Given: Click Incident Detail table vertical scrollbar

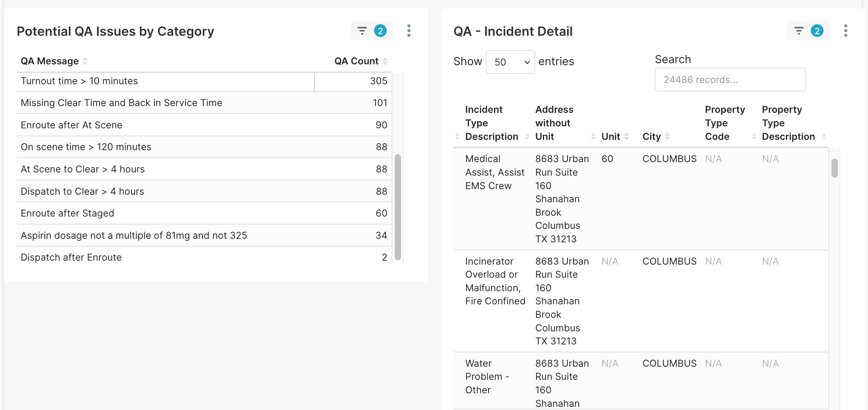Looking at the screenshot, I should click(834, 168).
